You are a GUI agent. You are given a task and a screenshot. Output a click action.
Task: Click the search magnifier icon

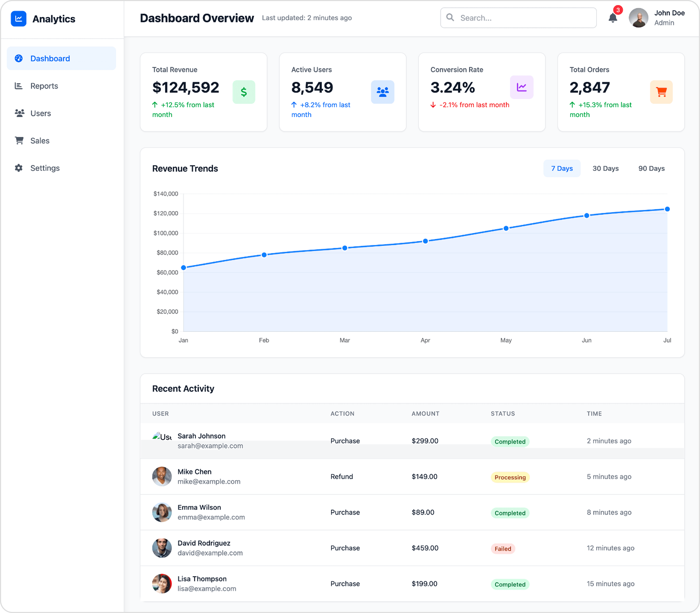point(450,18)
